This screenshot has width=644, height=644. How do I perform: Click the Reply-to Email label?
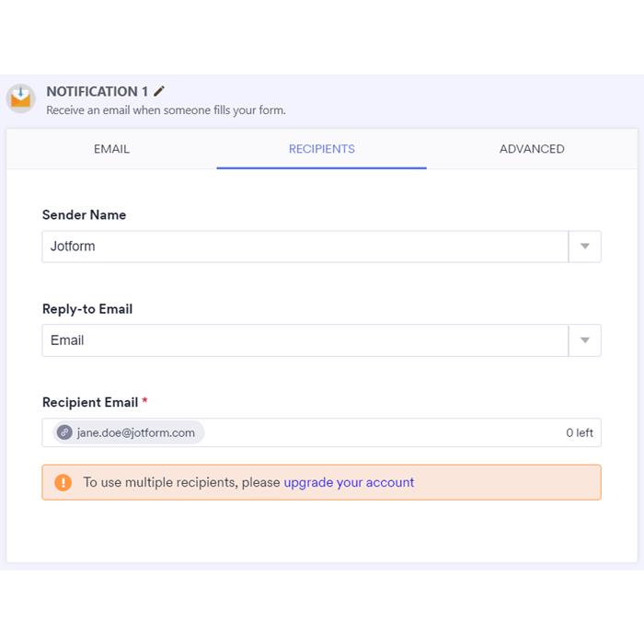click(x=87, y=309)
